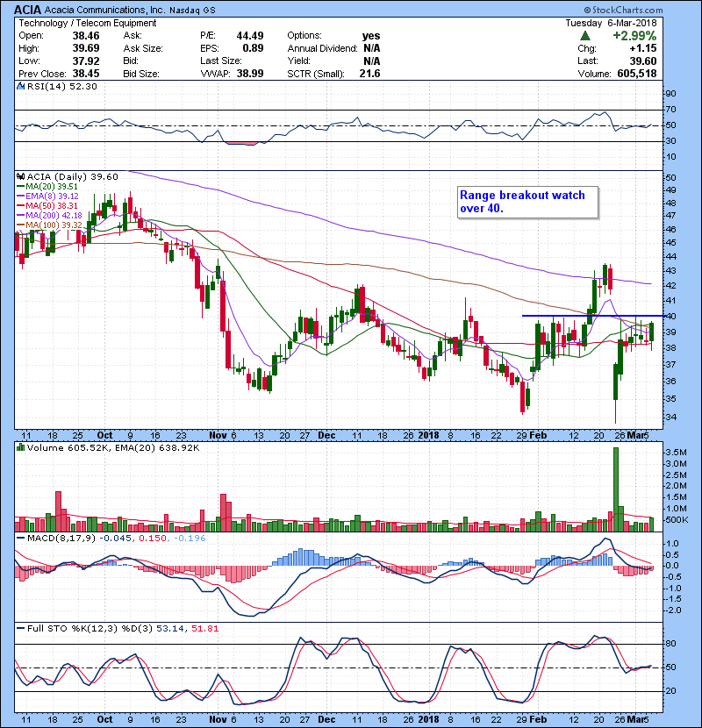Click the date Tuesday 6-Mar-2018

[x=611, y=23]
